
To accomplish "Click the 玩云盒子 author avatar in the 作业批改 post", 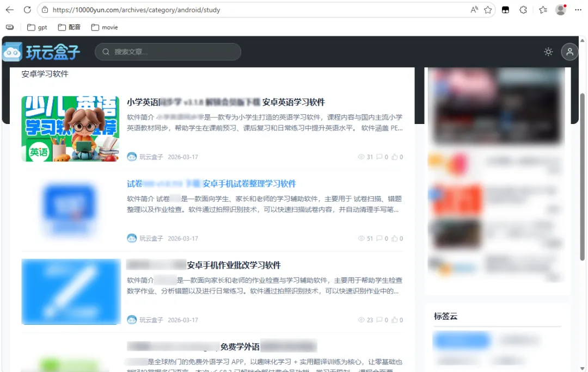I will (132, 320).
